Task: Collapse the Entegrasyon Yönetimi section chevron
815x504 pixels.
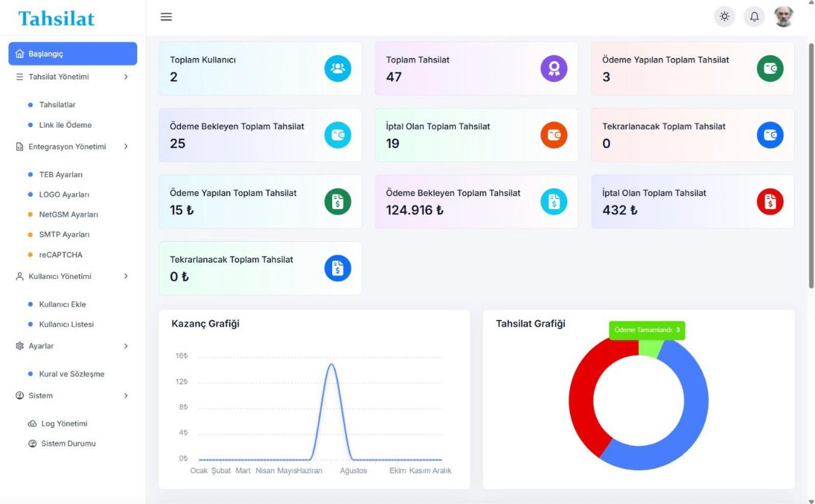Action: coord(126,147)
